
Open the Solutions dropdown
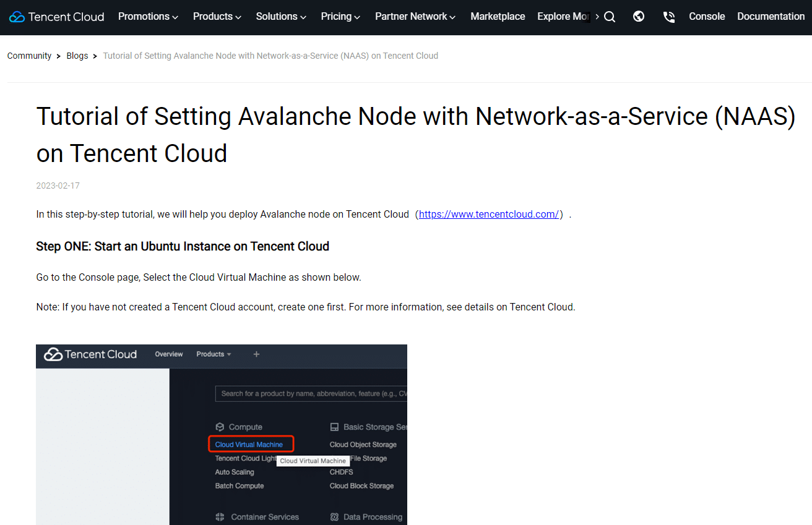pos(280,17)
